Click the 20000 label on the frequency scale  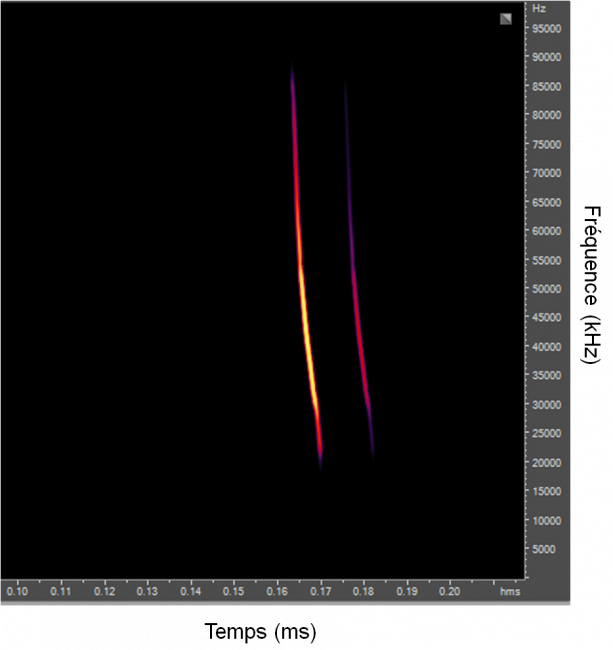[x=544, y=463]
